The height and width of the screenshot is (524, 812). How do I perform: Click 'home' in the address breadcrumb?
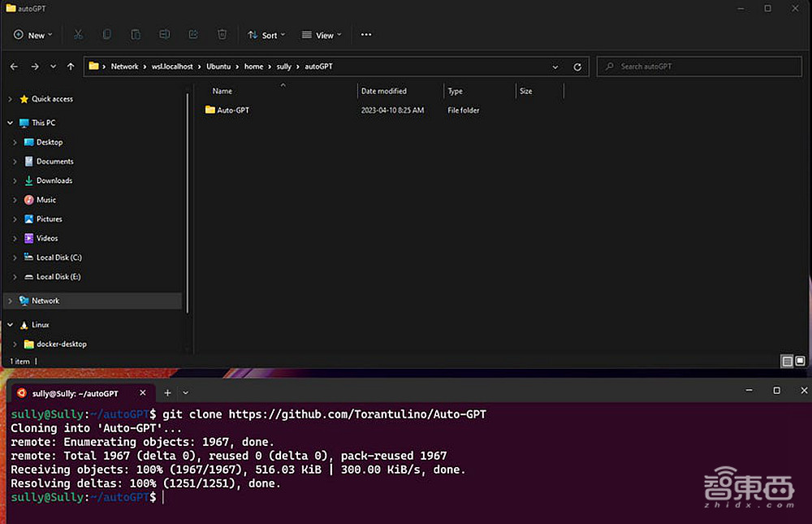[253, 67]
